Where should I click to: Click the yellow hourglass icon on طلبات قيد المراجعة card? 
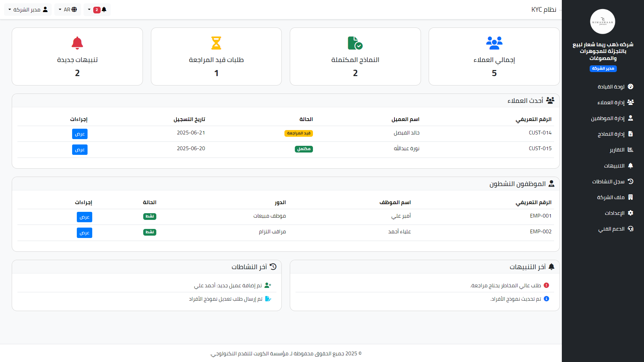[x=216, y=43]
